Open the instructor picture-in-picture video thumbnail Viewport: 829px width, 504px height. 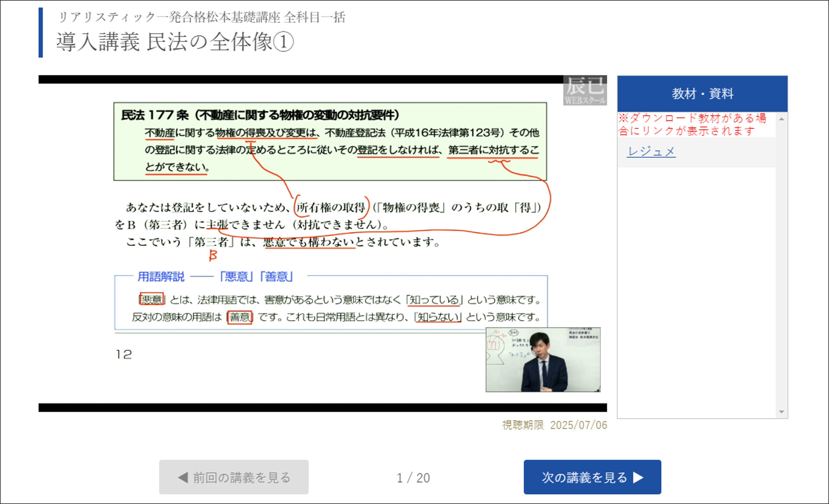(x=543, y=359)
